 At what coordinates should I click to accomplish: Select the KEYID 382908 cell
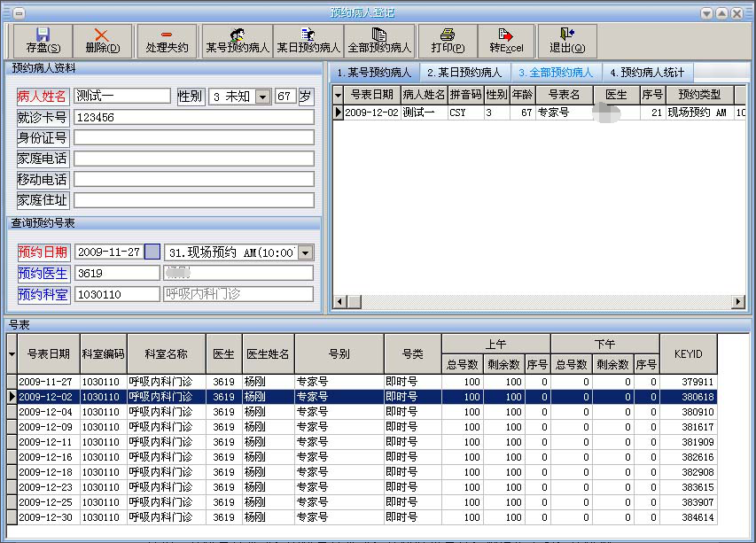(x=689, y=472)
